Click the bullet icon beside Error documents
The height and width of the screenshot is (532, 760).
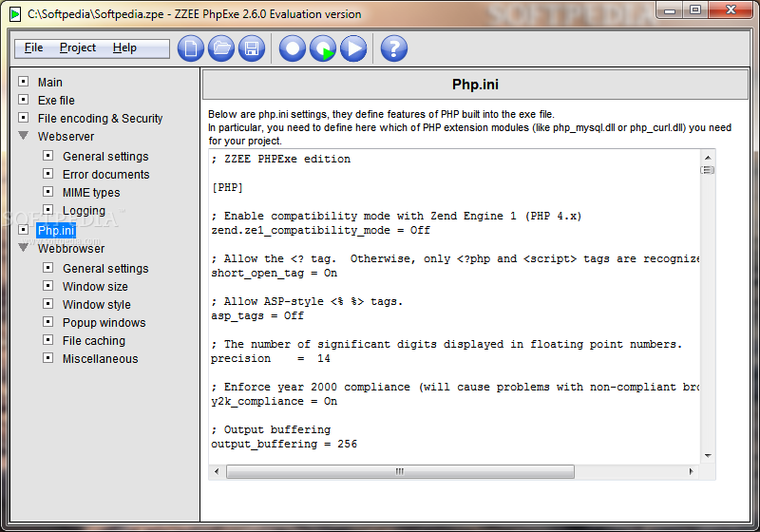click(48, 174)
